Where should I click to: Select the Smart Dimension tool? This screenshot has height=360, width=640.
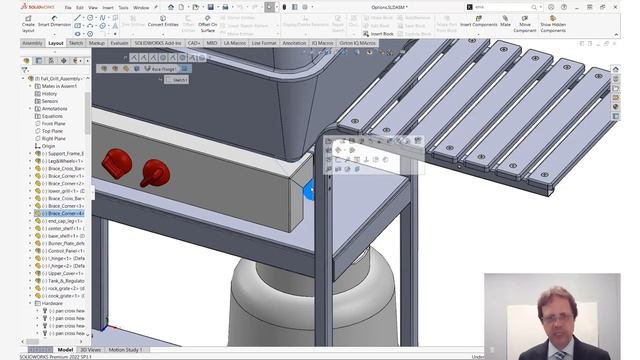point(54,21)
